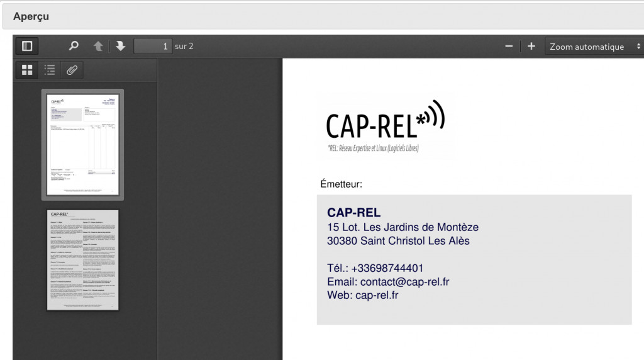Click the 'sur 2' page count text
This screenshot has width=644, height=360.
pyautogui.click(x=184, y=47)
